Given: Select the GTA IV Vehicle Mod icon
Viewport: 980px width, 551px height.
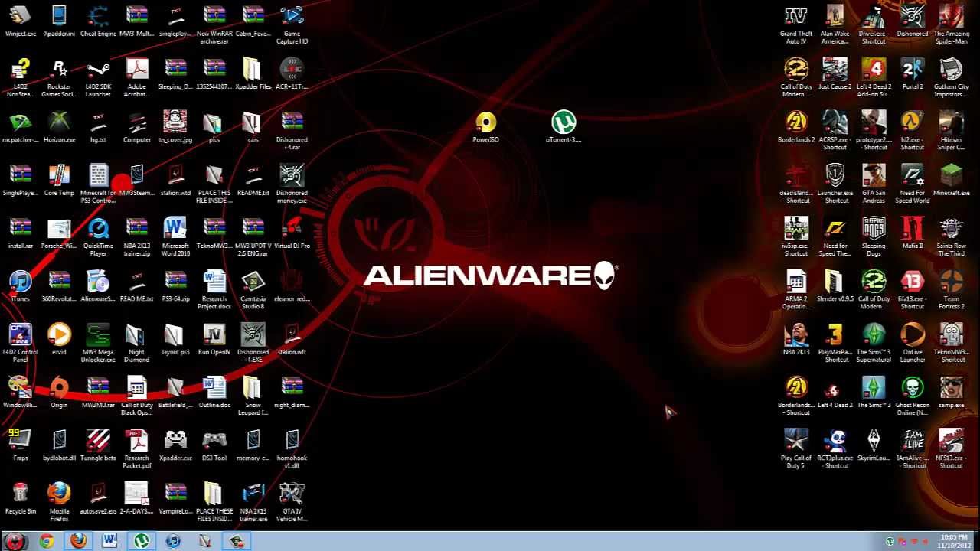Looking at the screenshot, I should click(292, 502).
